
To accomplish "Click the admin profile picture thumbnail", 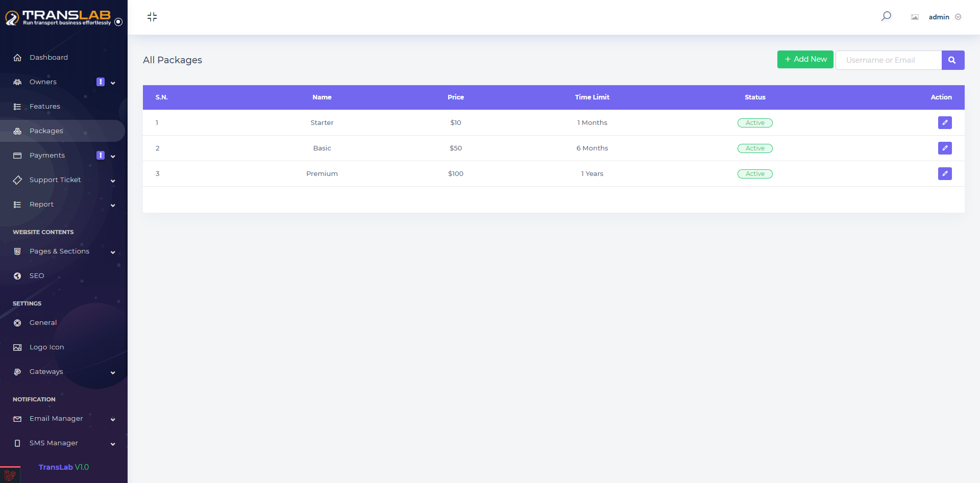I will [x=915, y=17].
